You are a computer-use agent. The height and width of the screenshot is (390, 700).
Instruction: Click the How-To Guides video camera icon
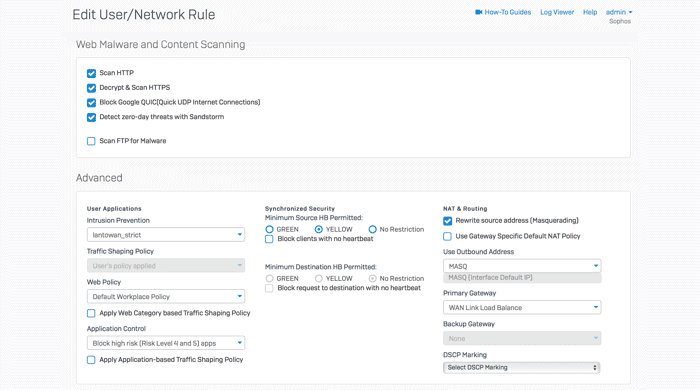click(479, 12)
